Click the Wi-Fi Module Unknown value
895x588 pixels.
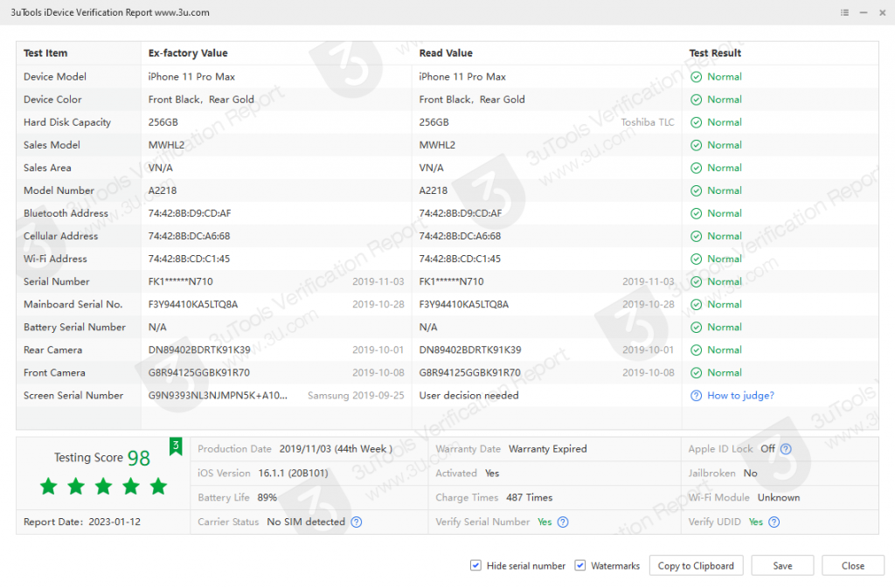(x=779, y=497)
